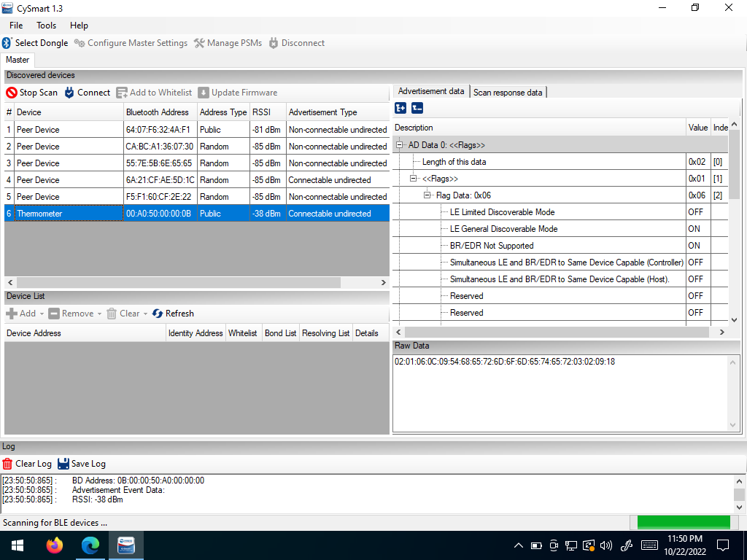Image resolution: width=747 pixels, height=560 pixels.
Task: Open the File menu
Action: pos(16,26)
